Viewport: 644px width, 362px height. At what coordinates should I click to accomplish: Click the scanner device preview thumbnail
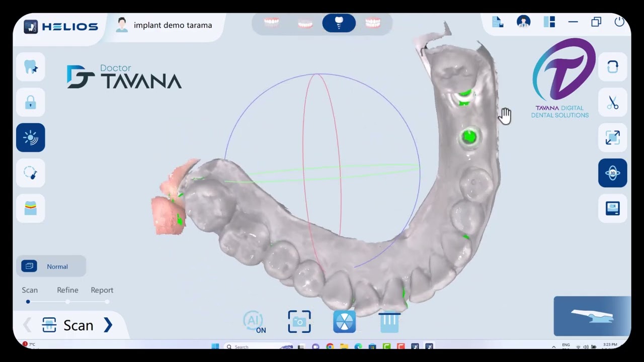592,316
